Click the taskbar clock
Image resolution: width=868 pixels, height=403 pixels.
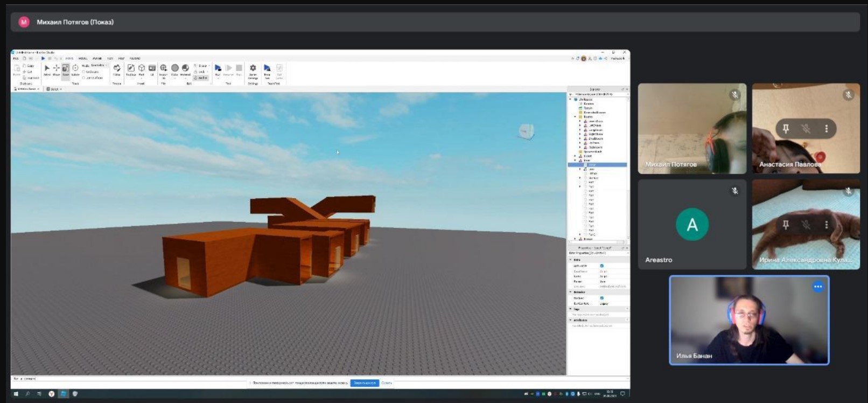pyautogui.click(x=610, y=394)
